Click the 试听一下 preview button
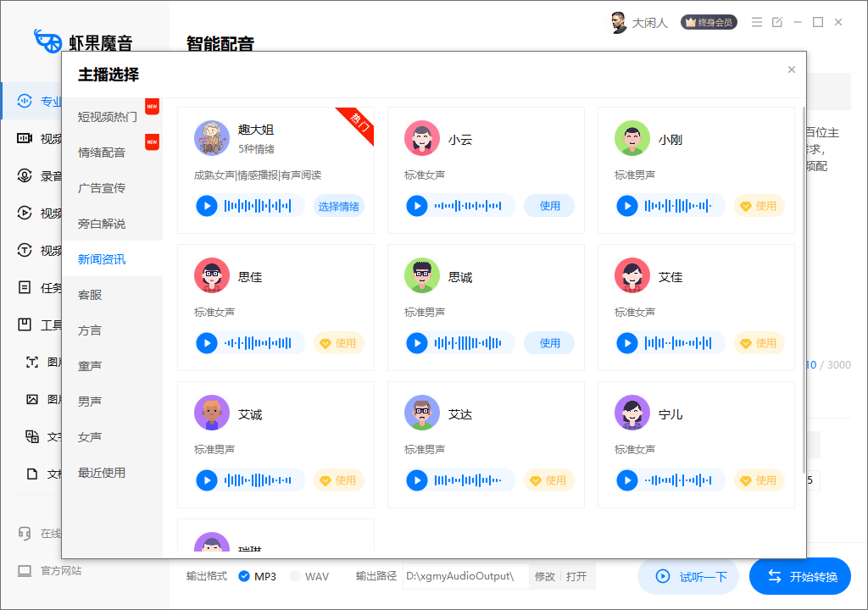 [688, 577]
